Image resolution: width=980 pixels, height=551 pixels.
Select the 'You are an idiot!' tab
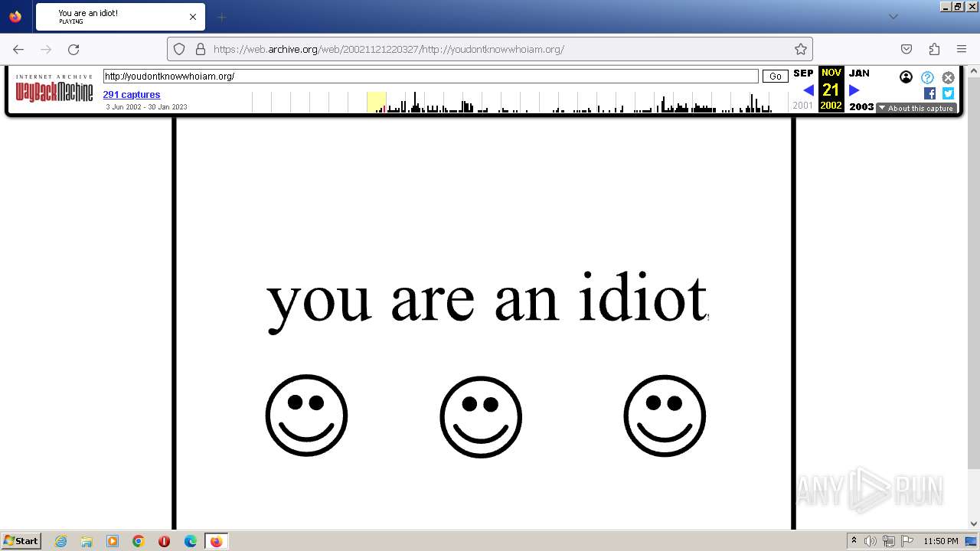tap(119, 17)
